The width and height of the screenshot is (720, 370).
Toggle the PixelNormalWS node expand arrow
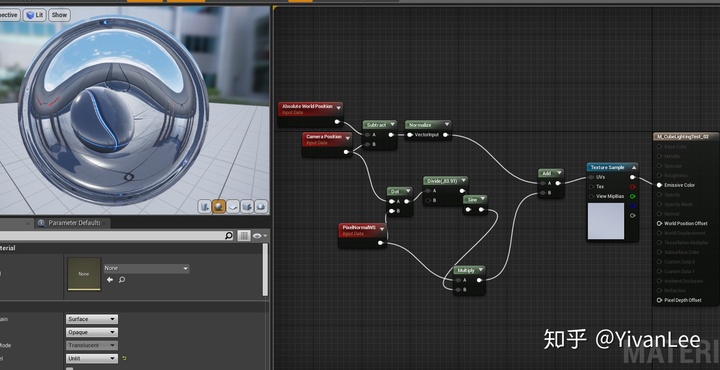(382, 229)
